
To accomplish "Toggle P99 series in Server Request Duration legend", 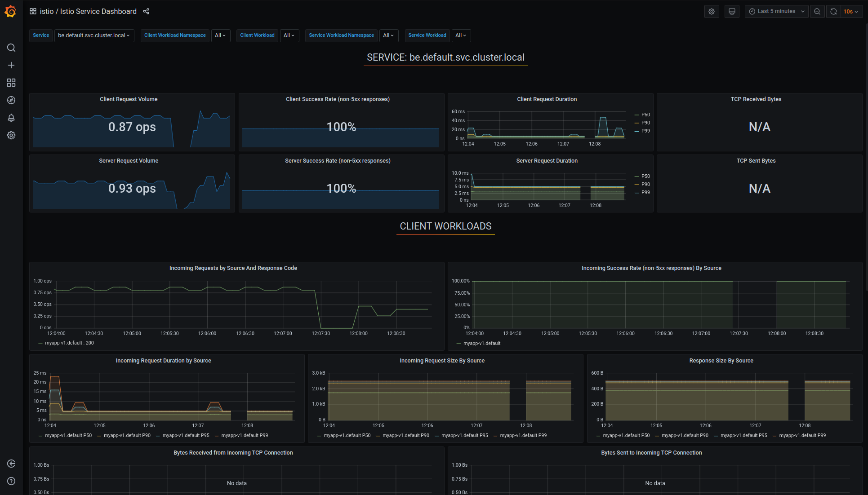I will (645, 192).
